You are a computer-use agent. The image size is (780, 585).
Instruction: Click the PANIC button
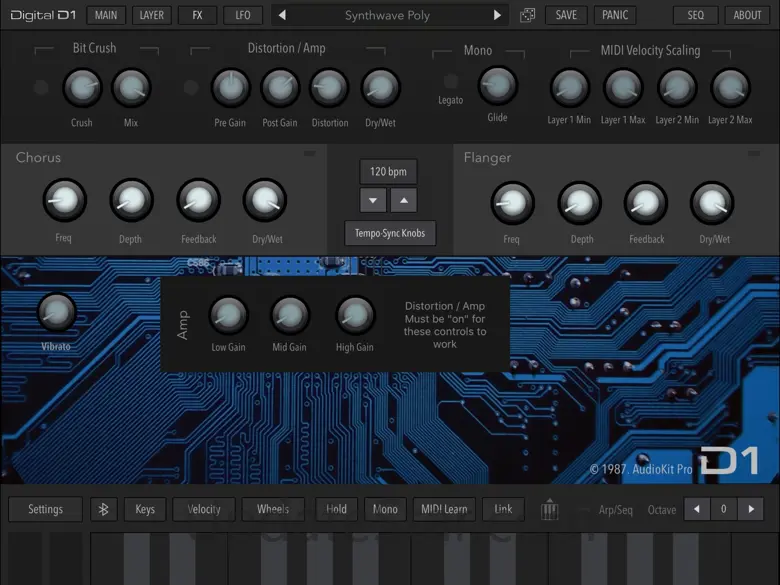click(615, 15)
